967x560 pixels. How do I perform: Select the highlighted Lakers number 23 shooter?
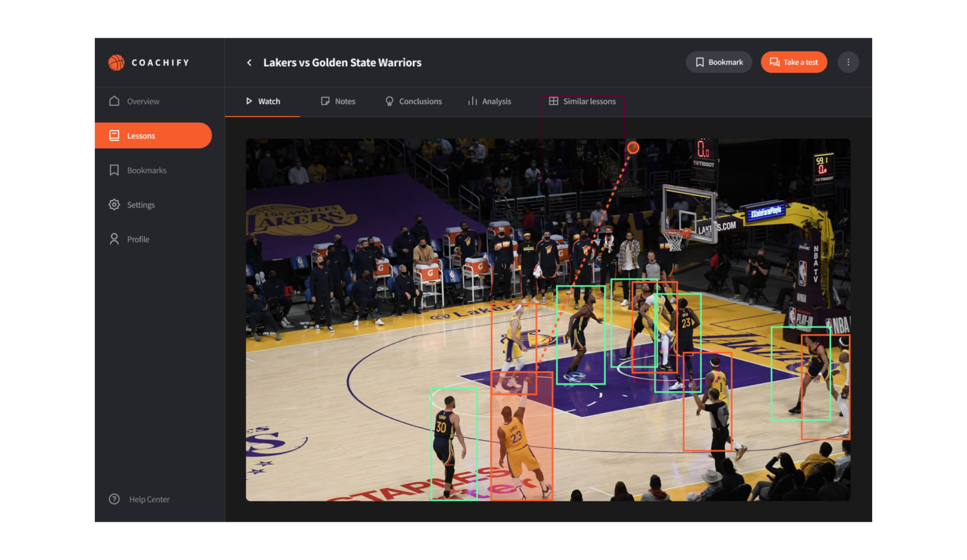[522, 435]
